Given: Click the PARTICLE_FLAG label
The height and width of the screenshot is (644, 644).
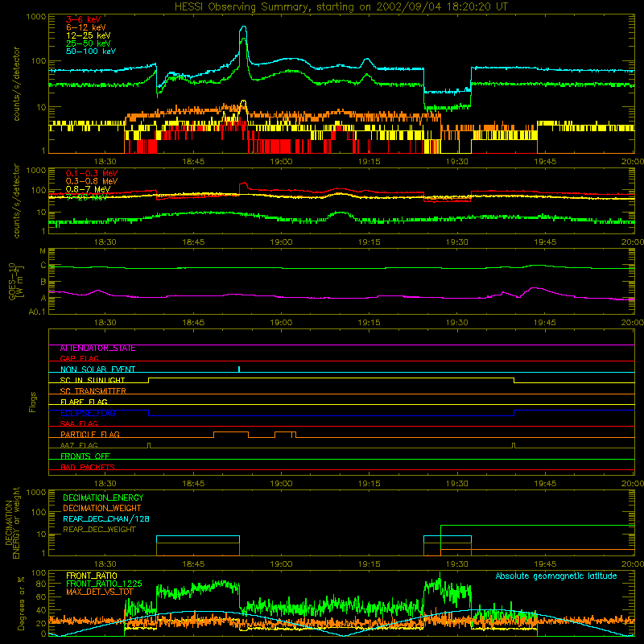Looking at the screenshot, I should 90,434.
